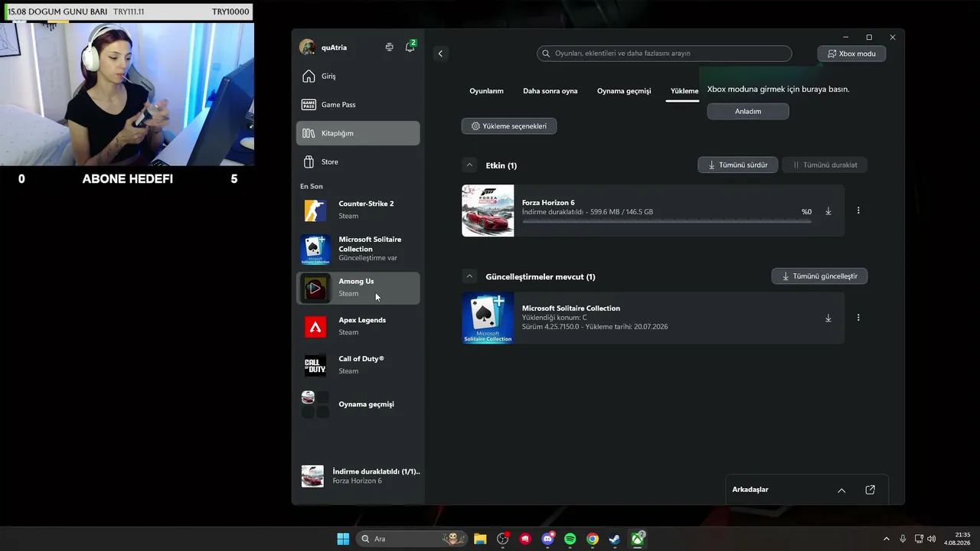Image resolution: width=980 pixels, height=551 pixels.
Task: Click the Forza Horizon 6 download progress bar
Action: tap(666, 222)
